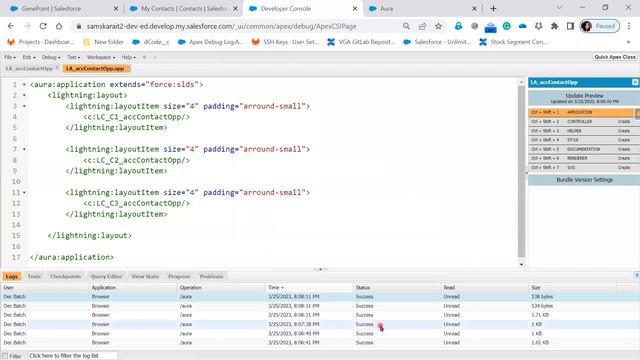
Task: Click the zoom magnifier icon in address bar
Action: coord(406,26)
